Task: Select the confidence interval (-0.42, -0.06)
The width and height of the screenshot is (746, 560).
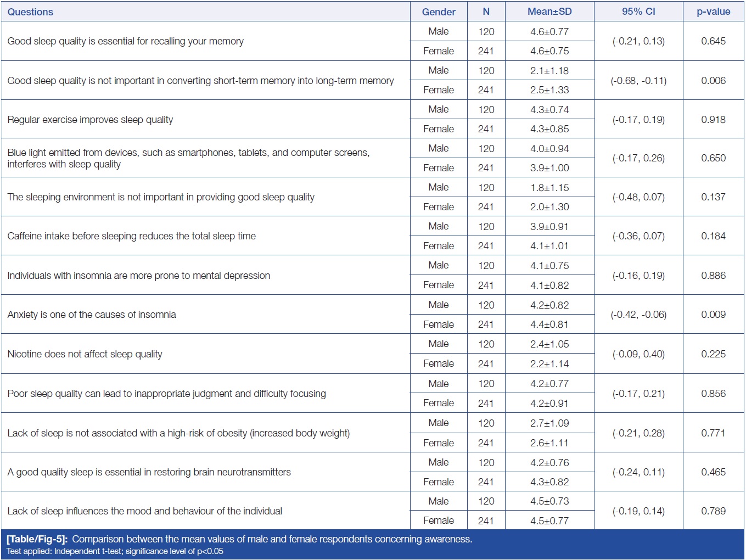Action: (638, 315)
